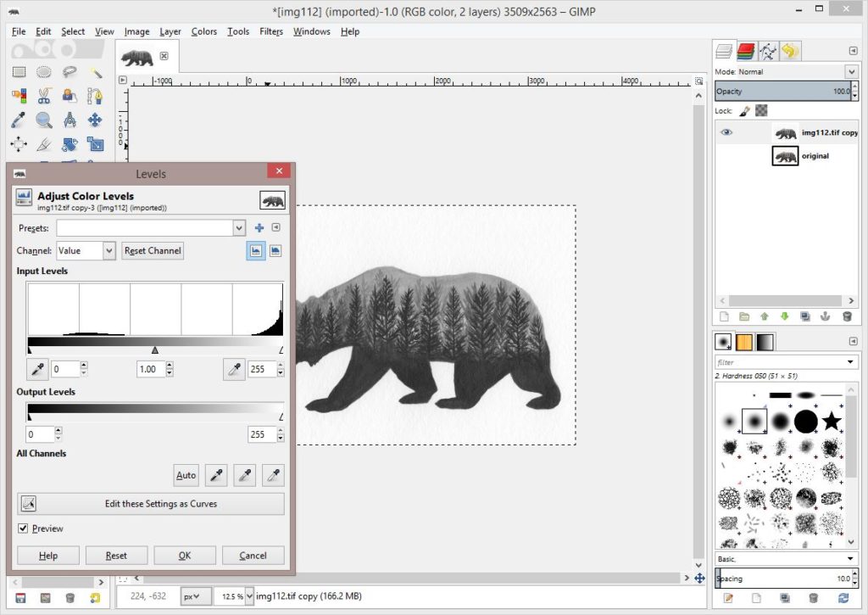Select the Move tool

(x=95, y=120)
